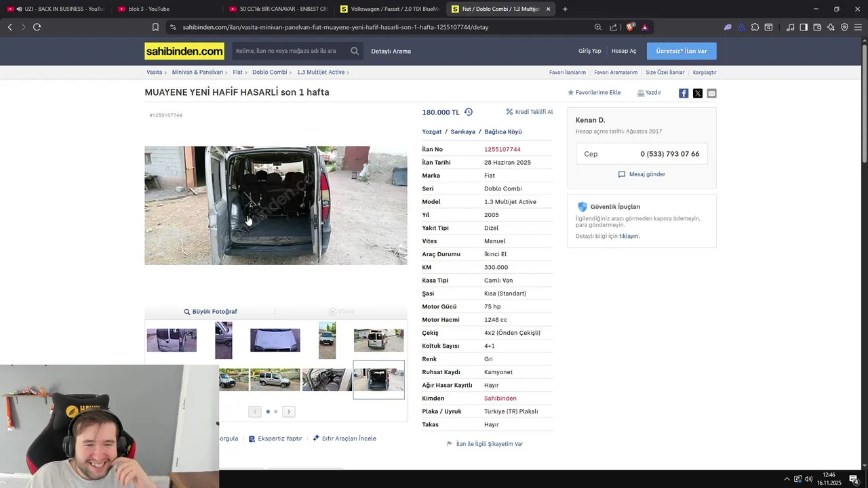Click the VPN shield icon
The height and width of the screenshot is (488, 868).
(844, 27)
